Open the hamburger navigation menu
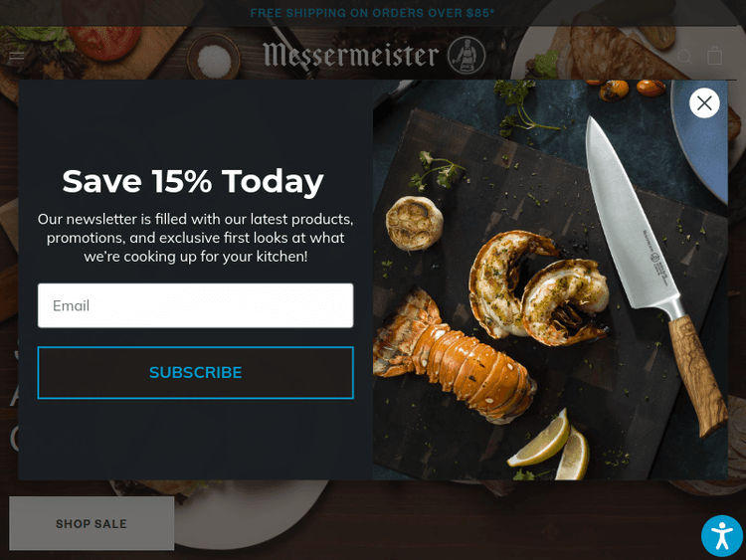Screen dimensions: 746x560 tap(17, 56)
